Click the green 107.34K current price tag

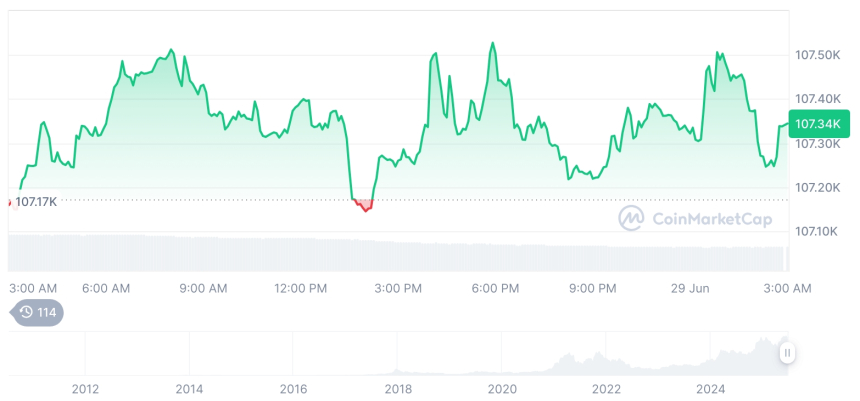coord(816,124)
